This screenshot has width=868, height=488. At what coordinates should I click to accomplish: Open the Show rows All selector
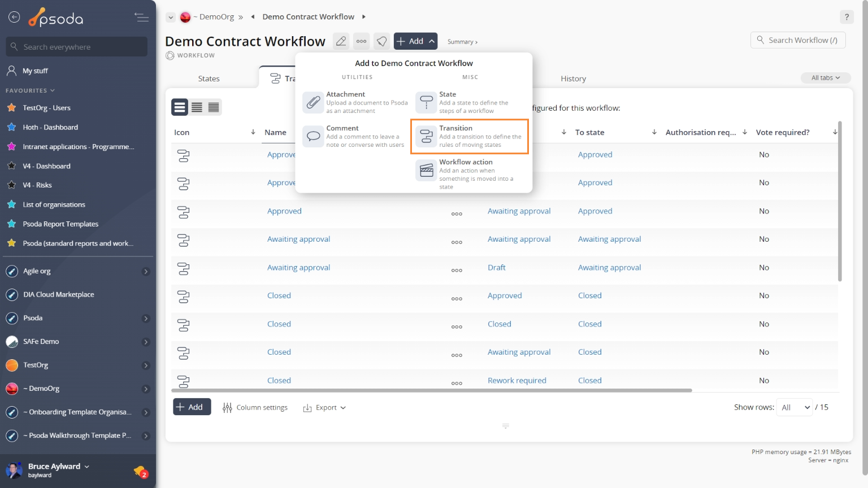tap(795, 407)
